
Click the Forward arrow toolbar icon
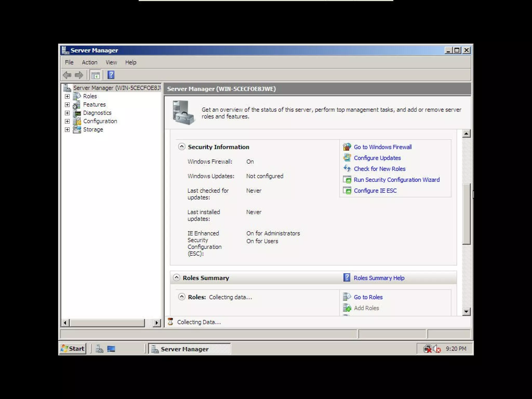(79, 75)
